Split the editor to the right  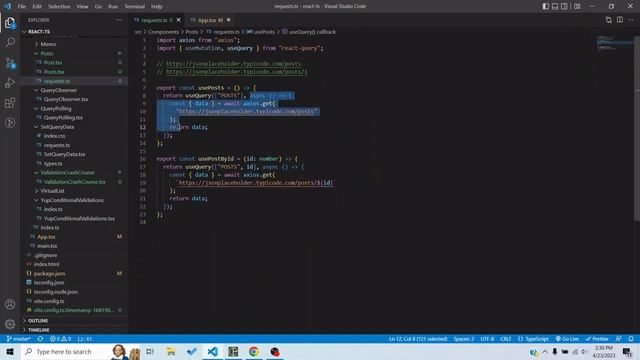(x=620, y=20)
